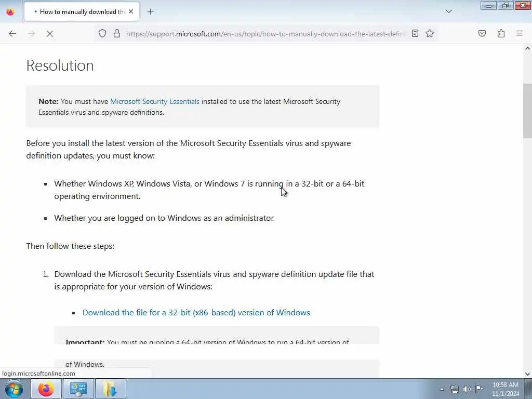
Task: Click the disabled forward arrow
Action: [31, 34]
